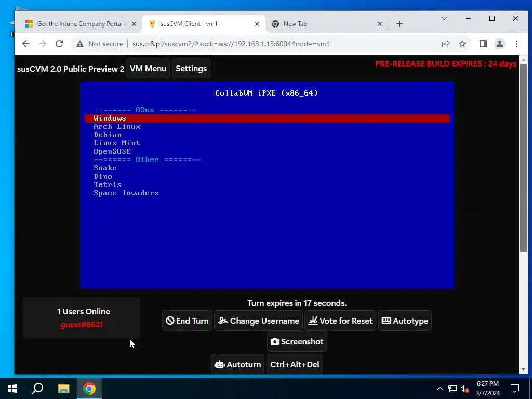Select Linux Mint in the iPXE menu
532x399 pixels.
coord(117,143)
